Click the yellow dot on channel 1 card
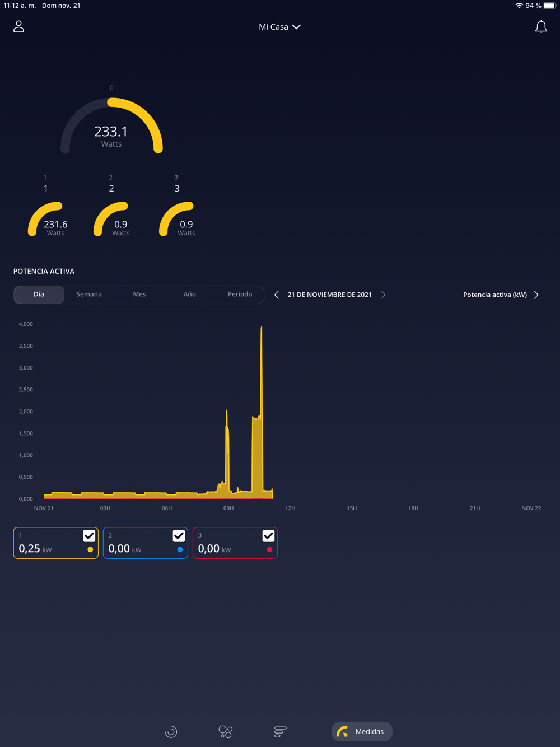The image size is (560, 747). pyautogui.click(x=90, y=550)
